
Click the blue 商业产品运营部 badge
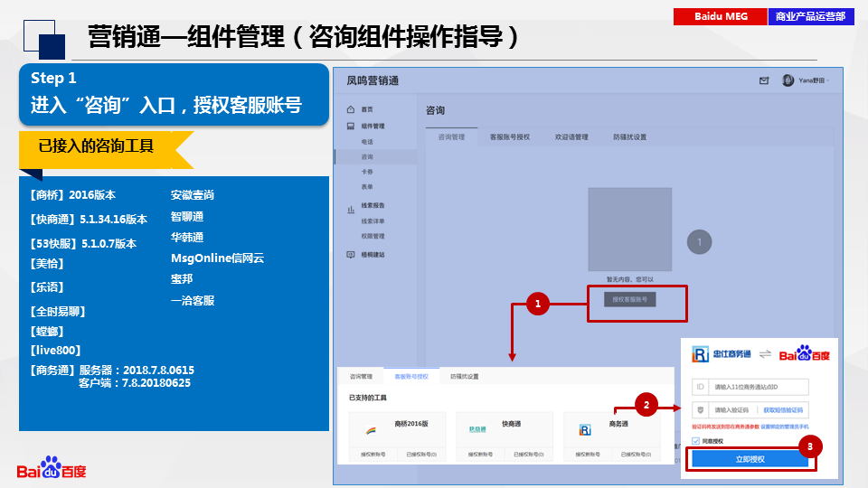pos(811,16)
